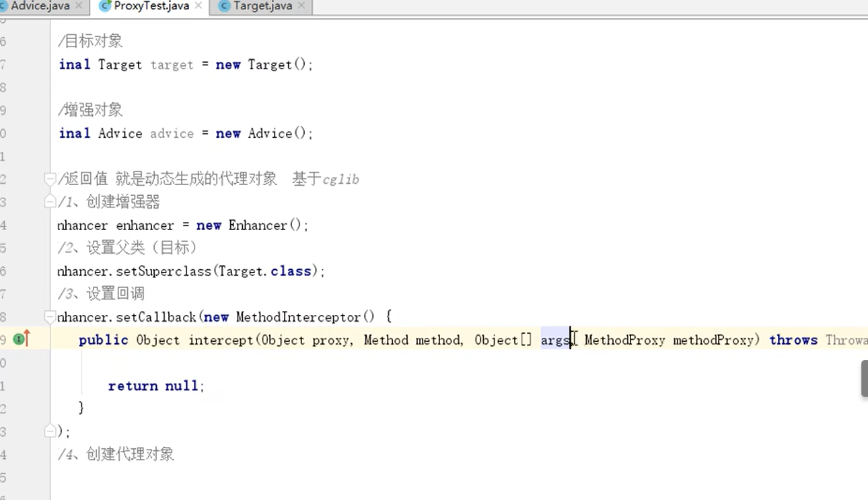The height and width of the screenshot is (500, 868).
Task: Switch to the Target.java tab
Action: (262, 6)
